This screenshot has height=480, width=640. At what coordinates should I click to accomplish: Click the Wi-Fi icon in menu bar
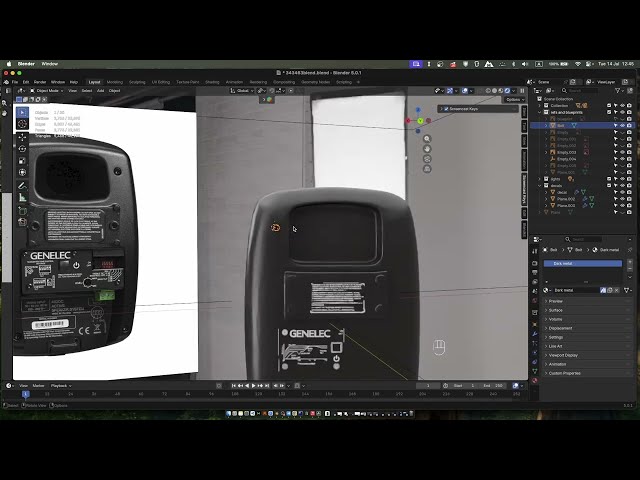(578, 64)
